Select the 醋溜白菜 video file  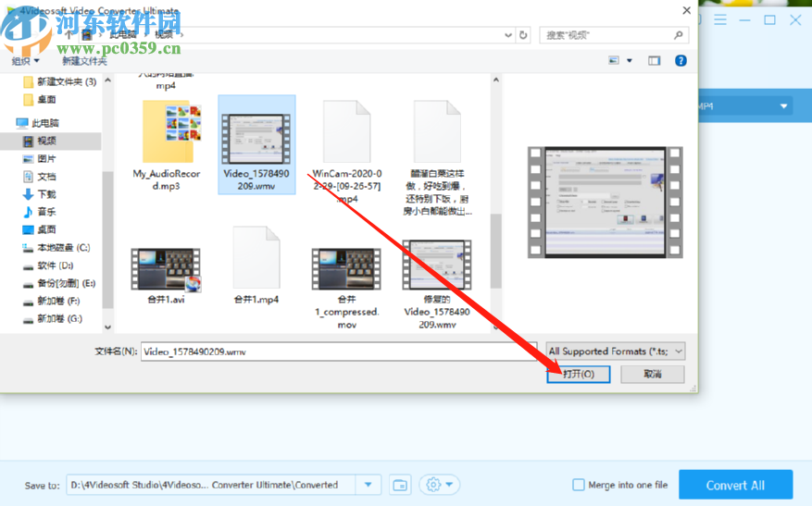click(437, 158)
